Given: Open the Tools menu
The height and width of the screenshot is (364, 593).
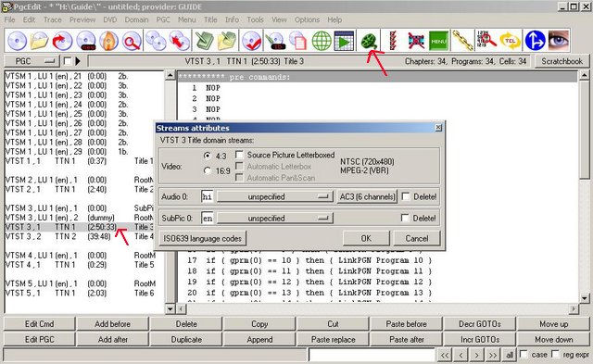Looking at the screenshot, I should pos(256,19).
